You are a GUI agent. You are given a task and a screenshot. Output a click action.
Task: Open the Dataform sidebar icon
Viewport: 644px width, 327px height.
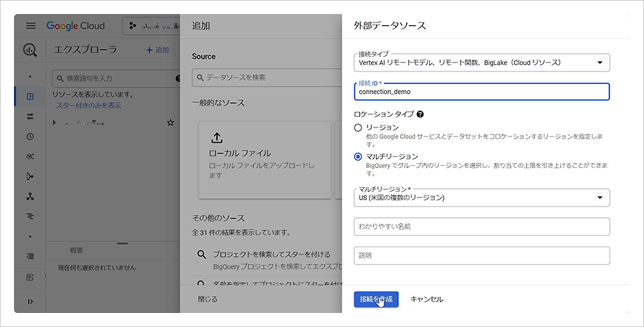(30, 176)
